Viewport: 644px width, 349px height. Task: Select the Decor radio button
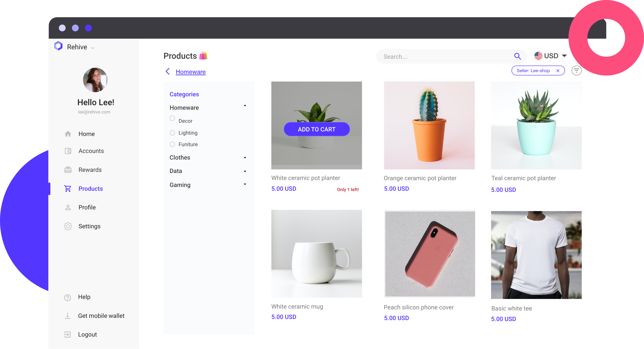tap(172, 120)
